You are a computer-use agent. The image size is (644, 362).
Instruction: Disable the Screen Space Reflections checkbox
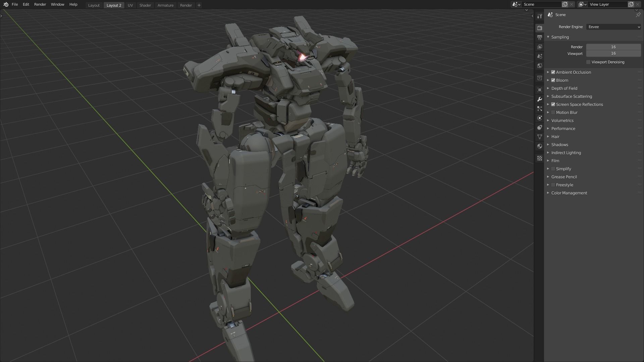pyautogui.click(x=553, y=104)
